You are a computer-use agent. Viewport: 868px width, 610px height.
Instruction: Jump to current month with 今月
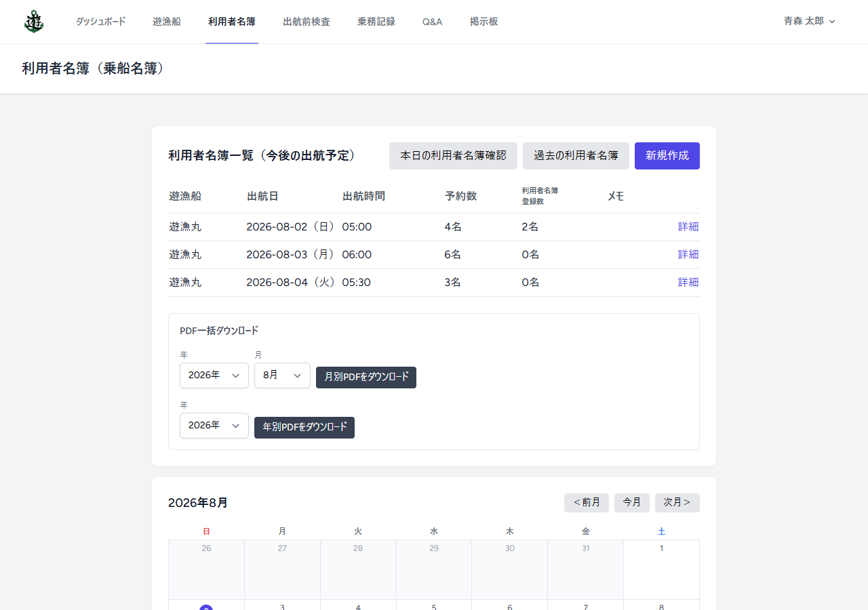(x=632, y=503)
